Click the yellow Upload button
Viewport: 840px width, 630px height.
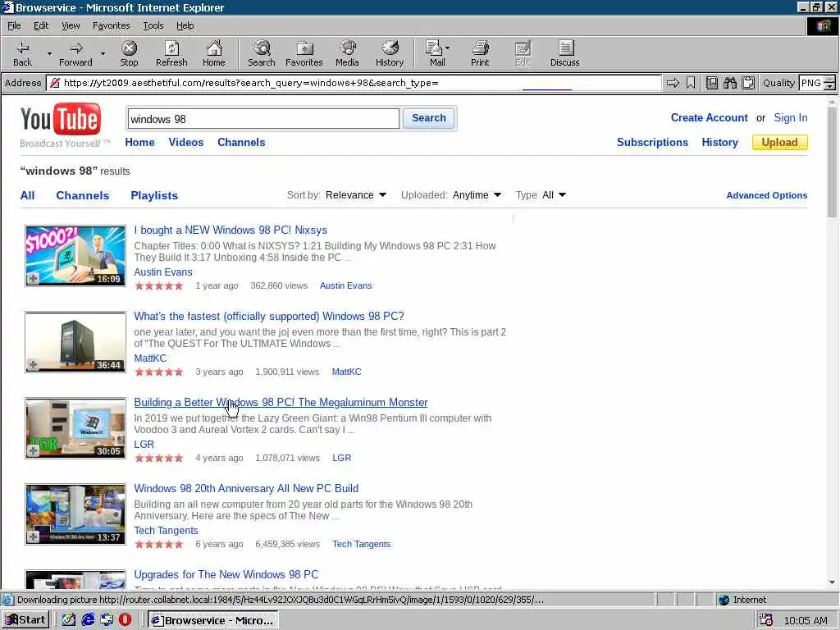[779, 143]
